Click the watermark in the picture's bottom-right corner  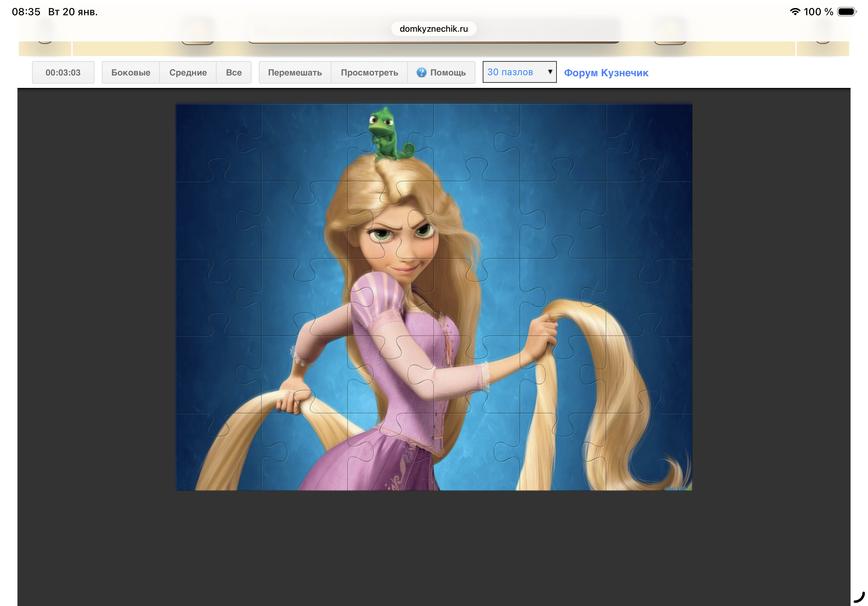pos(678,489)
